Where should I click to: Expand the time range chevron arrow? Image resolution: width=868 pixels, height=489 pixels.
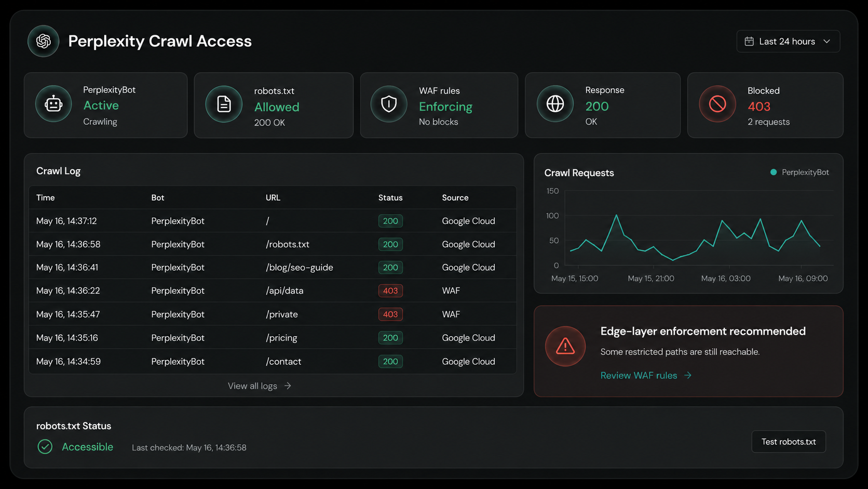(827, 42)
